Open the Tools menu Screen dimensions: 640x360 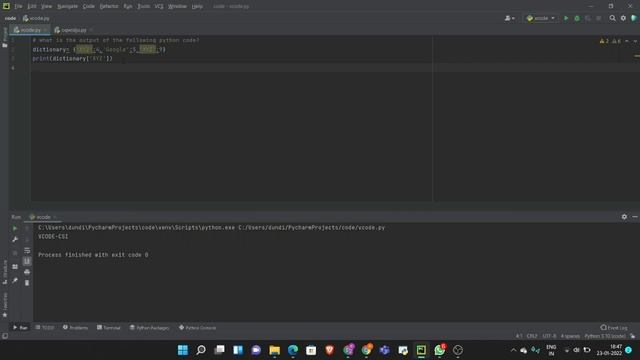coord(144,6)
